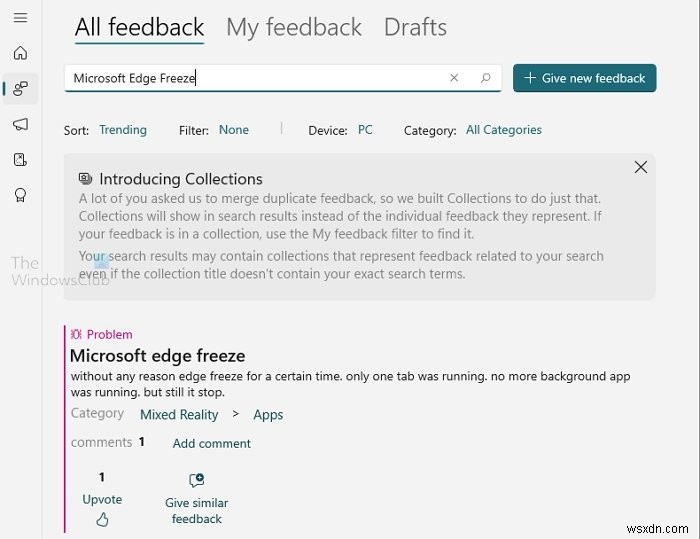This screenshot has height=539, width=700.
Task: Open the Feedback section icon in sidebar
Action: pos(20,89)
